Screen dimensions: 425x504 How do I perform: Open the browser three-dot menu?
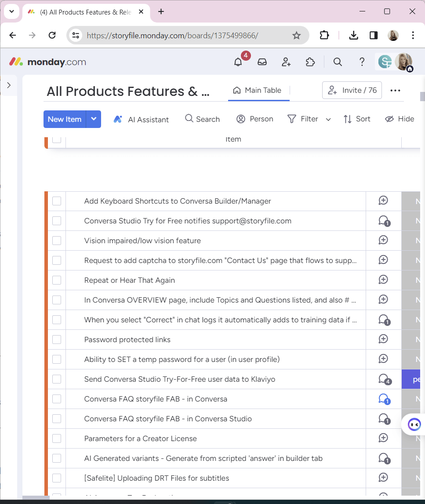coord(413,35)
